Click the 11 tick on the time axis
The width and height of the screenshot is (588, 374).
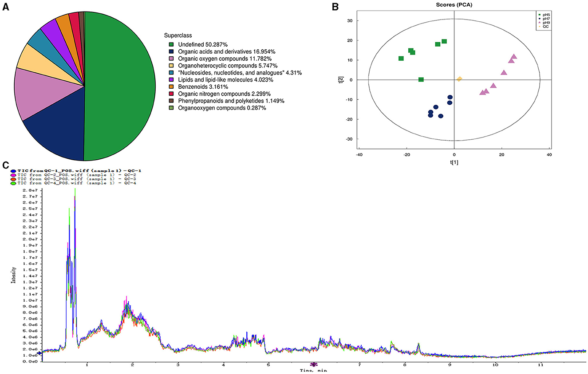[x=541, y=365]
